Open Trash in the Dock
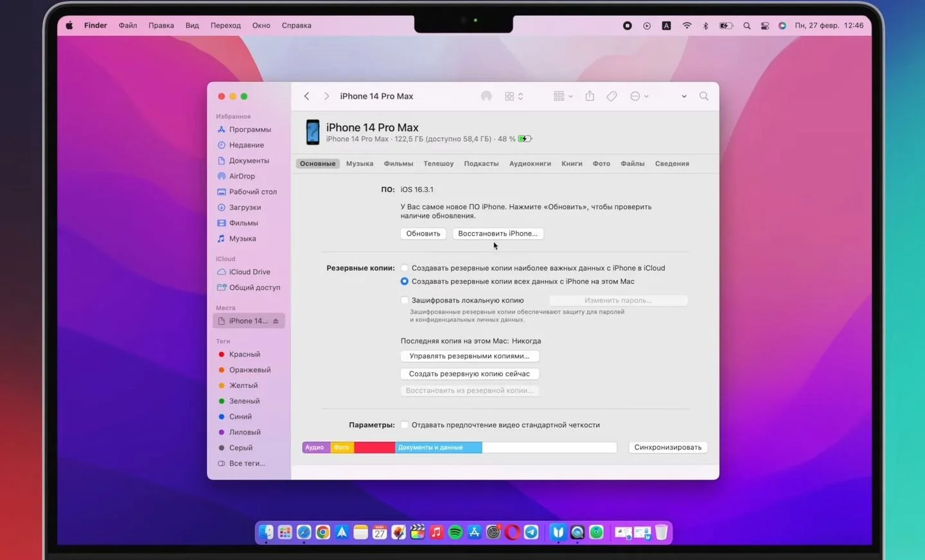This screenshot has width=925, height=560. 662,532
